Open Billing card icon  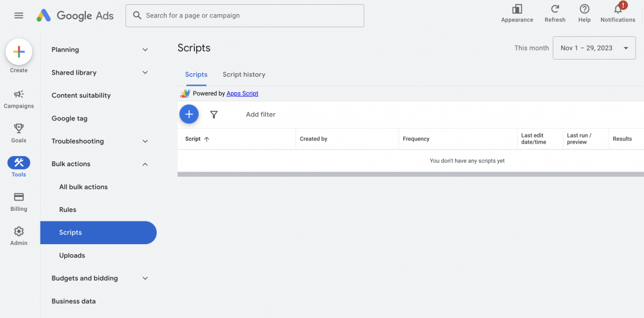click(x=19, y=197)
